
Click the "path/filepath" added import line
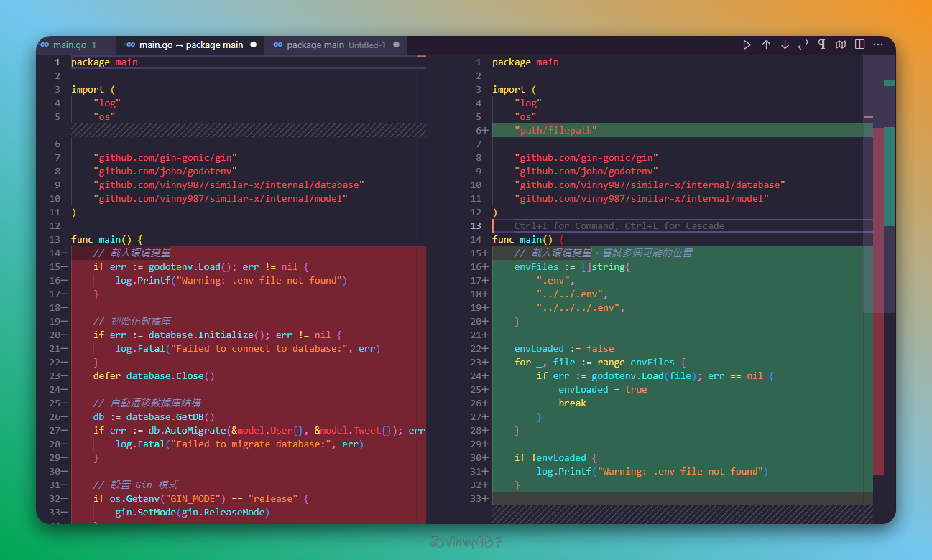point(555,130)
